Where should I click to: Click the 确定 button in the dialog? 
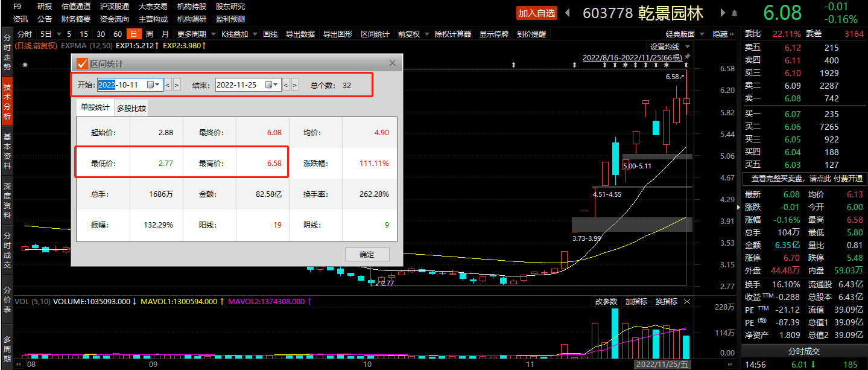click(x=367, y=254)
